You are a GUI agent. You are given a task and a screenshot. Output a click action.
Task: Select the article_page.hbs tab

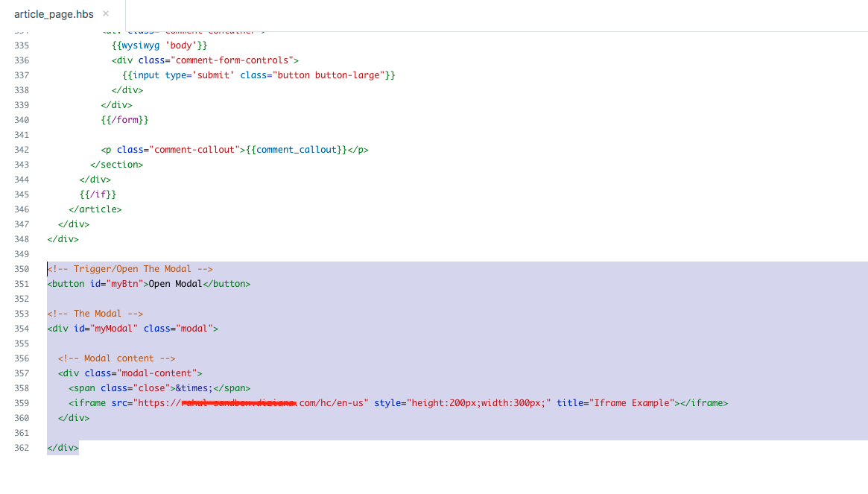click(x=54, y=14)
